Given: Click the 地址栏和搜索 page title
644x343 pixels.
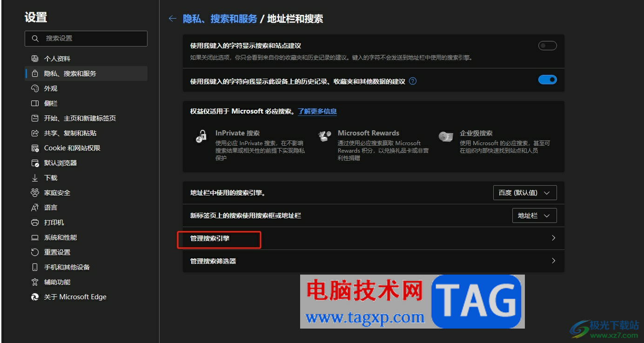Looking at the screenshot, I should pyautogui.click(x=295, y=19).
